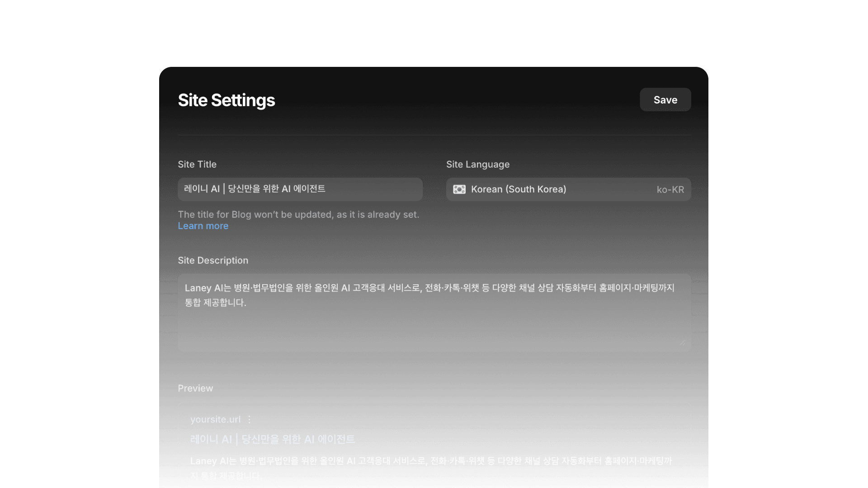868x488 pixels.
Task: Click the Site Settings heading
Action: (226, 100)
